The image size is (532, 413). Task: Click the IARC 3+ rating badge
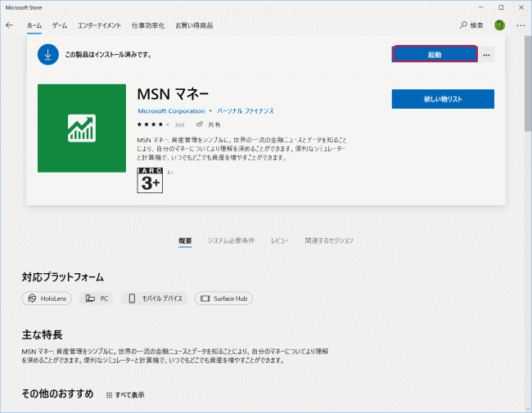pos(150,181)
